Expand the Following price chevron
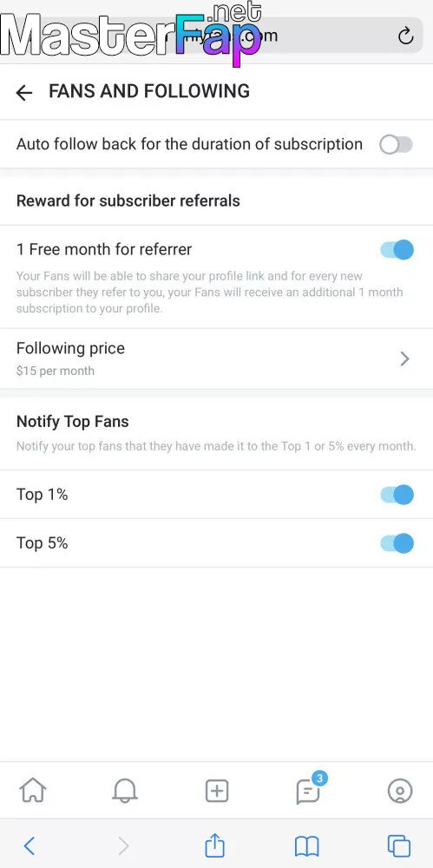Viewport: 433px width, 868px height. [404, 359]
